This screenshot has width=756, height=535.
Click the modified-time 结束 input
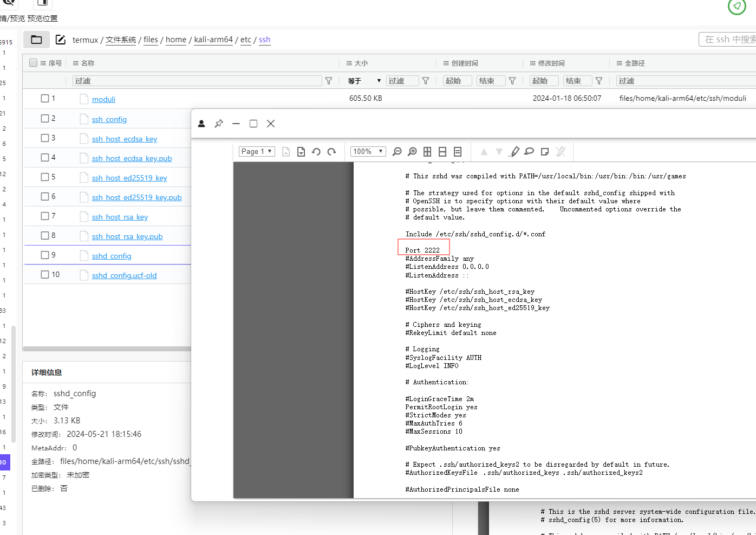(577, 81)
